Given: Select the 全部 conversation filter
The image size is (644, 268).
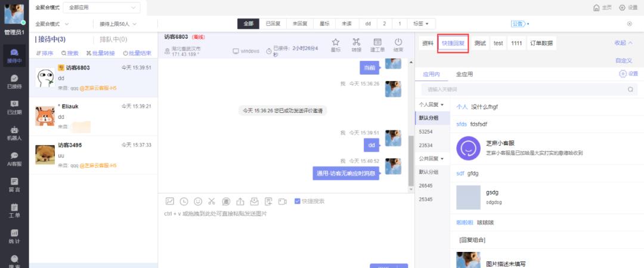Looking at the screenshot, I should point(248,24).
